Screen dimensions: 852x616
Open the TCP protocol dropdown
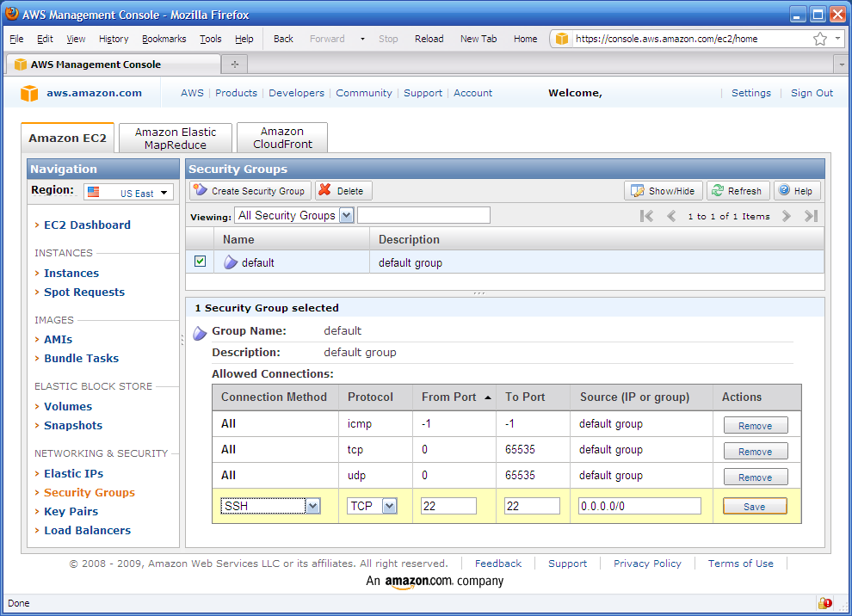372,506
